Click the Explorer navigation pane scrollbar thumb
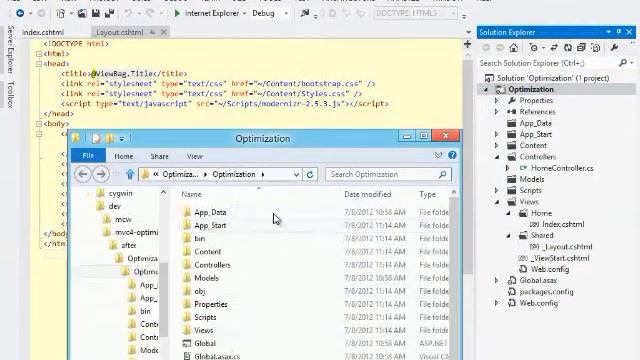This screenshot has height=360, width=640. tap(163, 300)
